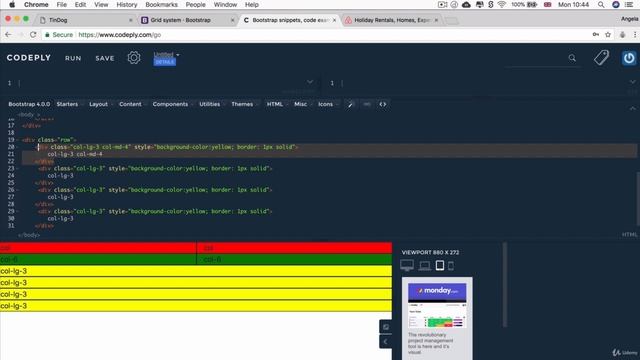Click code line 21 text col-lg-3 col-md-4
640x360 pixels.
point(75,154)
